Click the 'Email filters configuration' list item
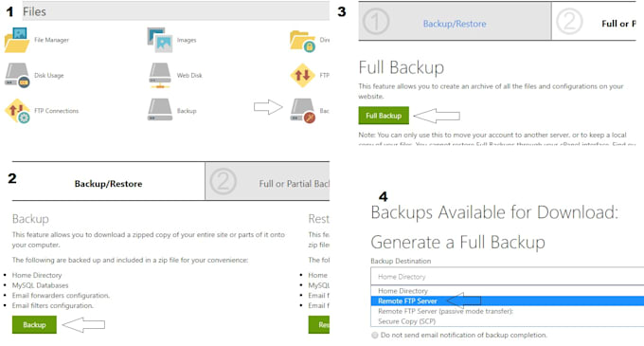 tap(53, 306)
